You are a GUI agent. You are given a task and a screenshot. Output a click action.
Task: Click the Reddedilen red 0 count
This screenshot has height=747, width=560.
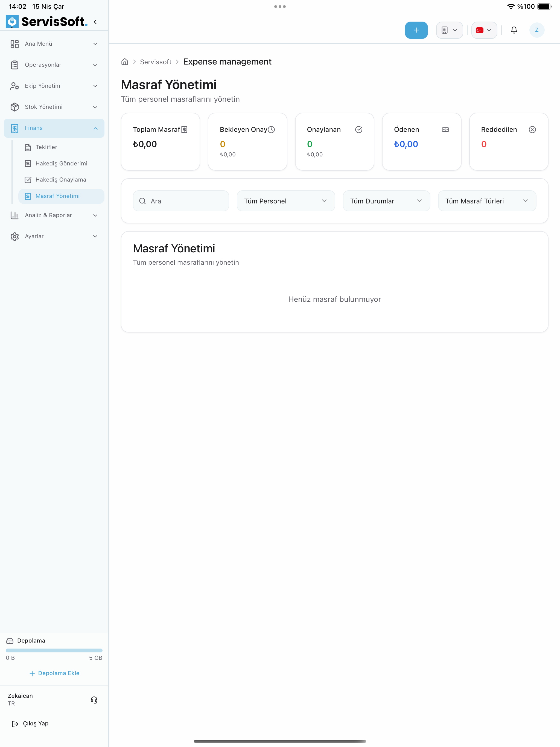pos(484,144)
